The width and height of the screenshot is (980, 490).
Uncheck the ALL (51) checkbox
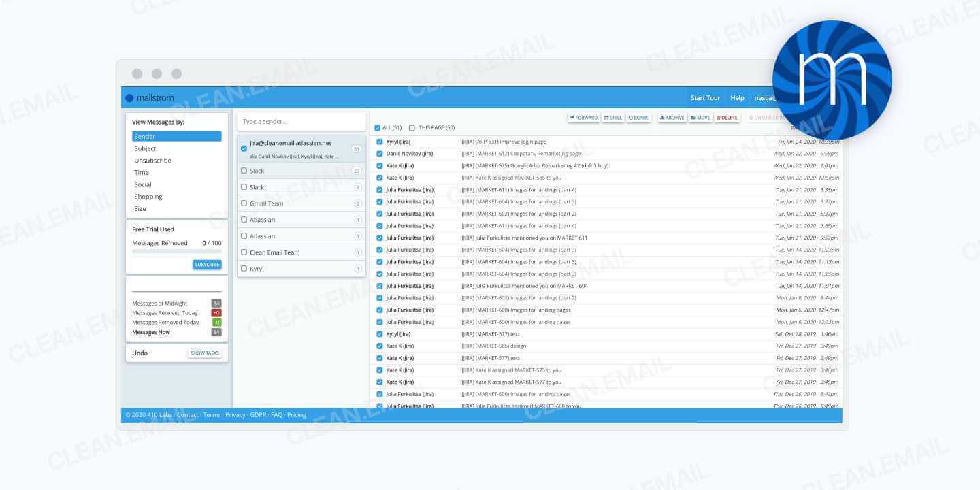coord(378,128)
